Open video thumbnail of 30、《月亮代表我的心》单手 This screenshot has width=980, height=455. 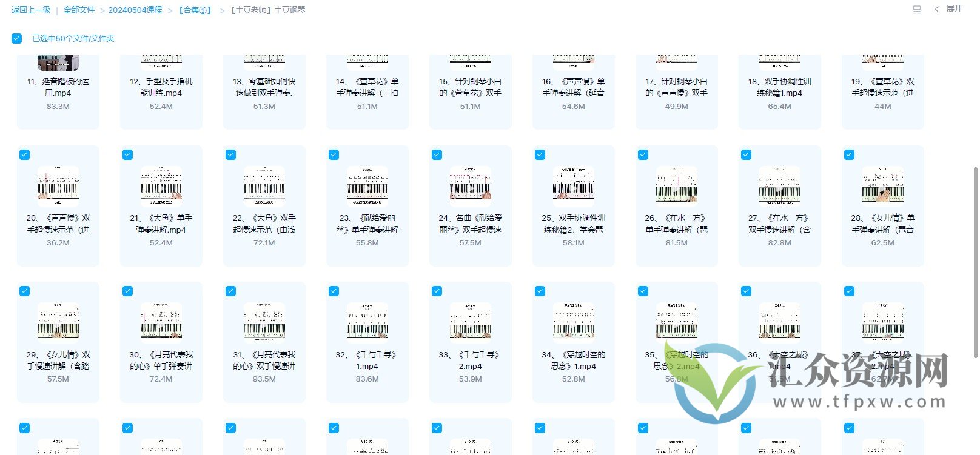point(161,323)
